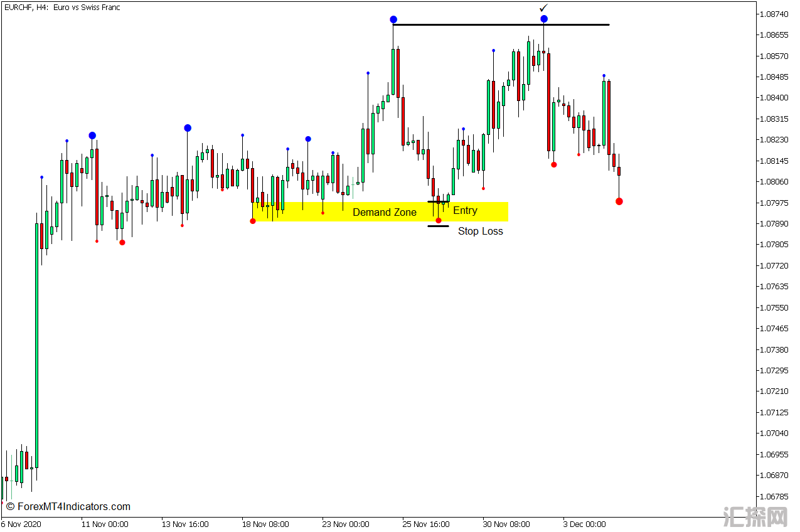Select the "Demand Zone" text label
This screenshot has height=532, width=800.
pos(384,213)
